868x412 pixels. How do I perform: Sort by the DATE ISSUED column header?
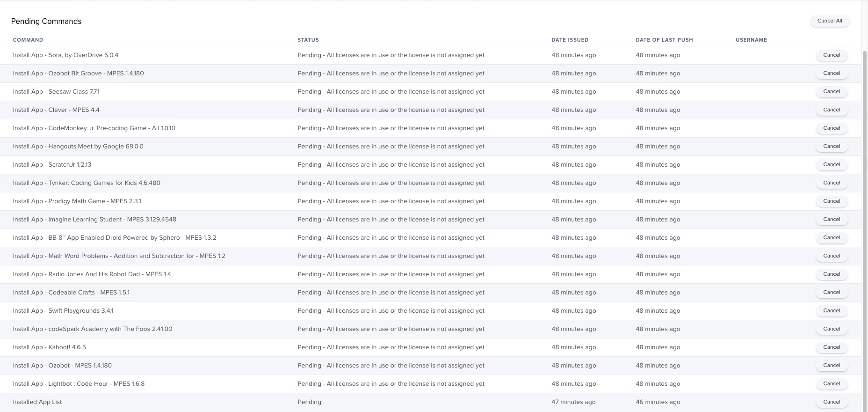[570, 40]
